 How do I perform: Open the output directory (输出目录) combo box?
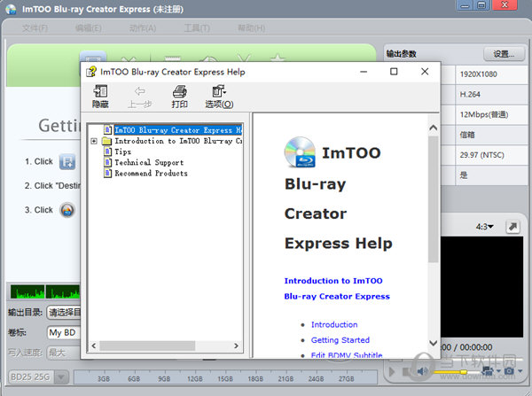pyautogui.click(x=64, y=312)
